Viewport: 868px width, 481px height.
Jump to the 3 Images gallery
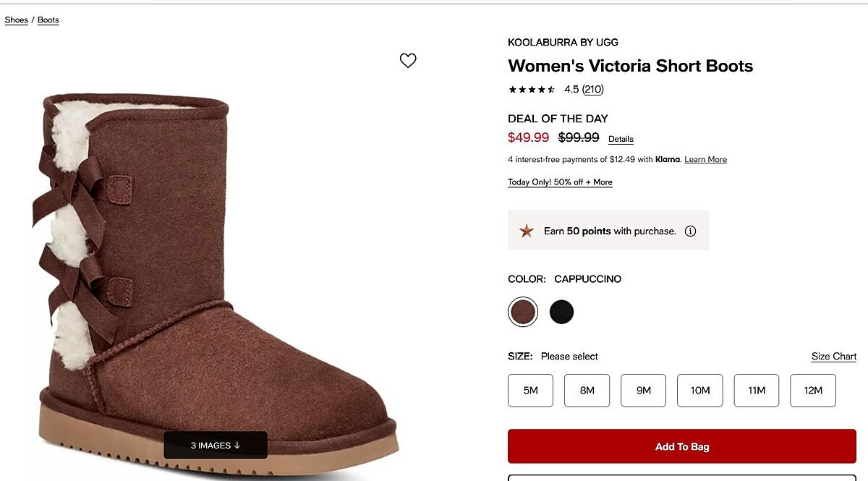pos(216,446)
